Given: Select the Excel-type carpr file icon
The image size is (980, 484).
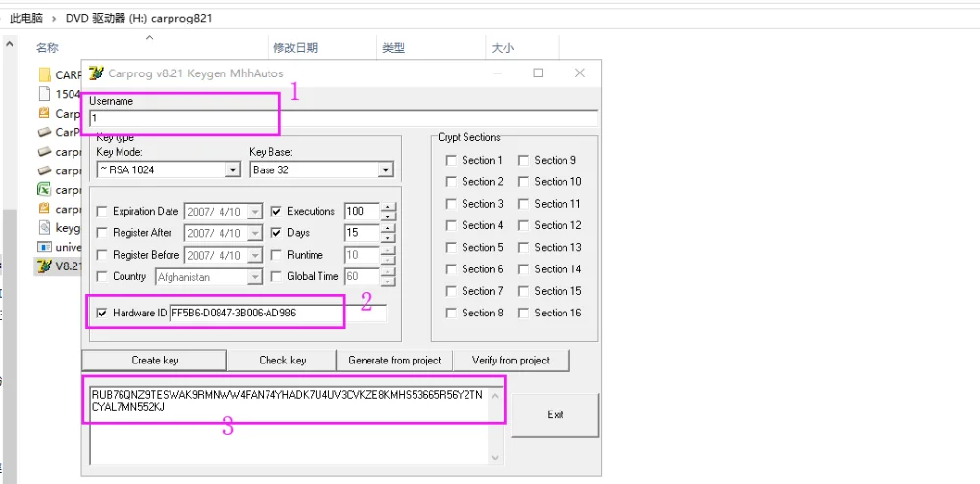Looking at the screenshot, I should pos(44,189).
